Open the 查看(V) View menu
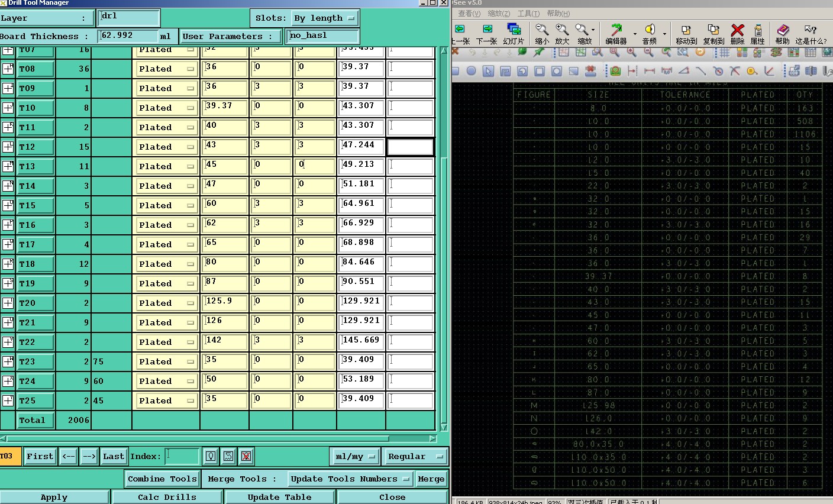 [x=469, y=14]
